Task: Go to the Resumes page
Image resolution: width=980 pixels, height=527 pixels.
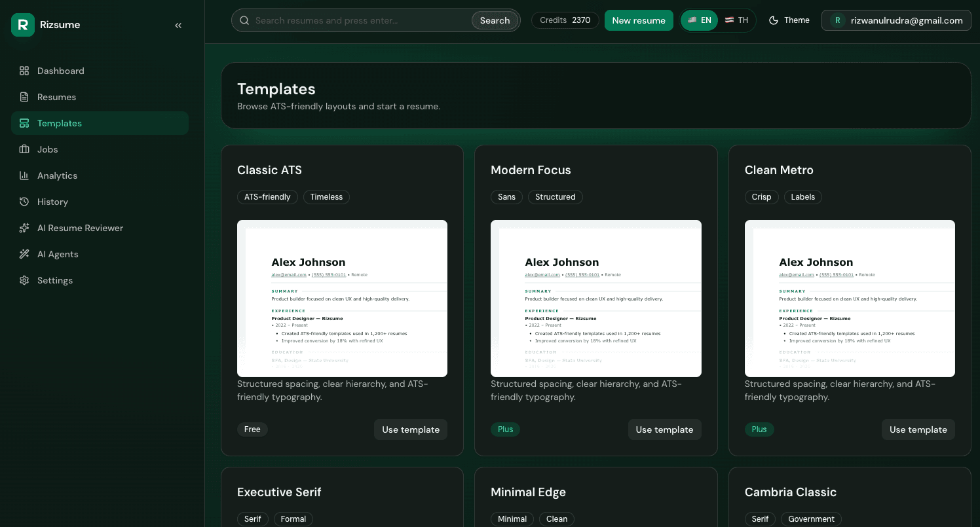Action: pos(100,97)
